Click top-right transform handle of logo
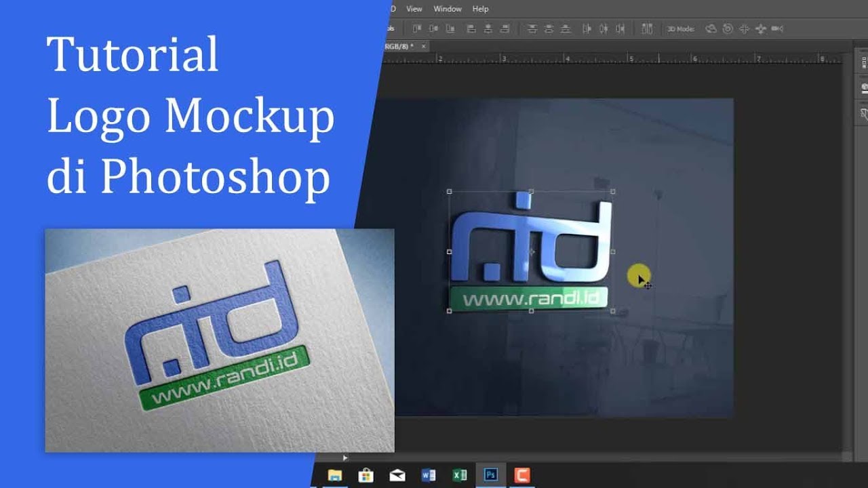This screenshot has width=868, height=488. click(613, 192)
